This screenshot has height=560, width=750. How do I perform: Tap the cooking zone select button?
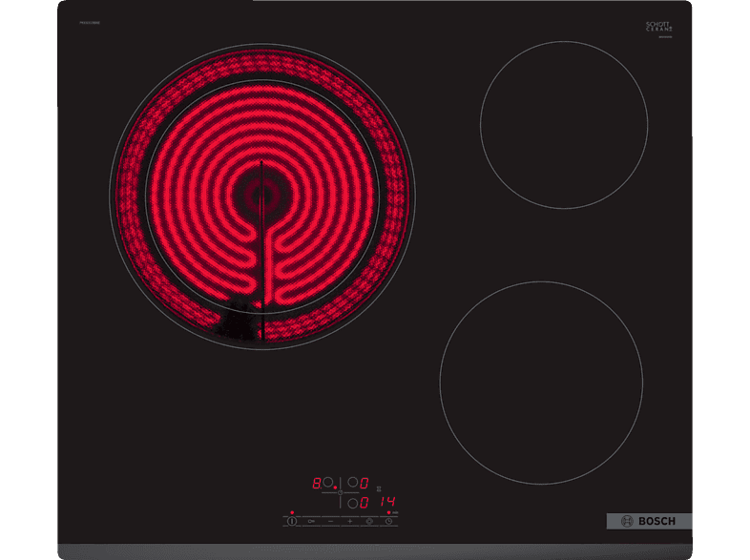[368, 521]
